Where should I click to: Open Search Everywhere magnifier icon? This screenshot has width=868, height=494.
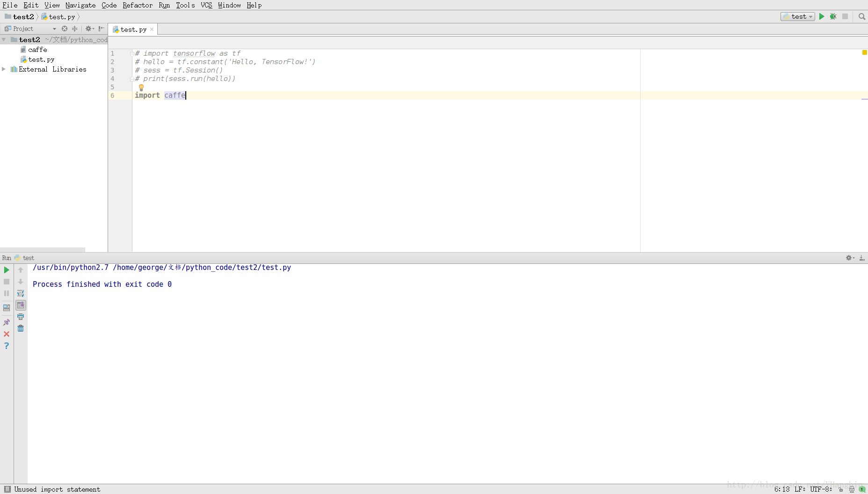click(862, 16)
